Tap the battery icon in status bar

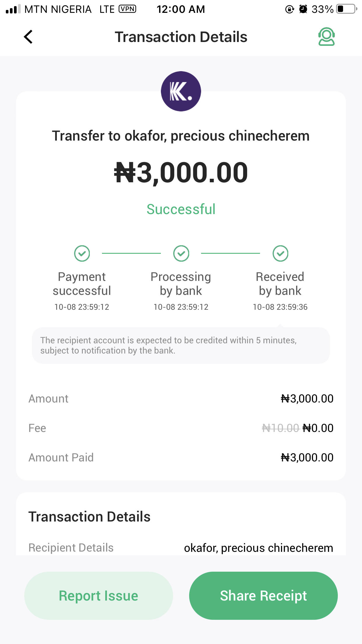[x=346, y=9]
